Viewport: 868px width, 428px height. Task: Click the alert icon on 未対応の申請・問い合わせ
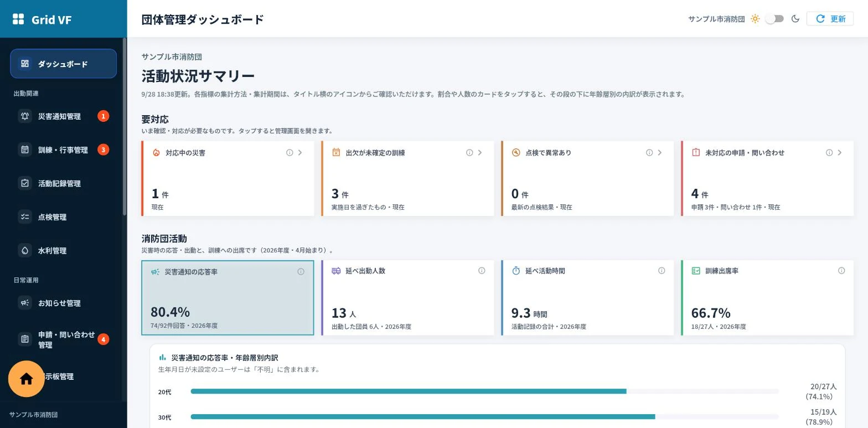pos(696,152)
